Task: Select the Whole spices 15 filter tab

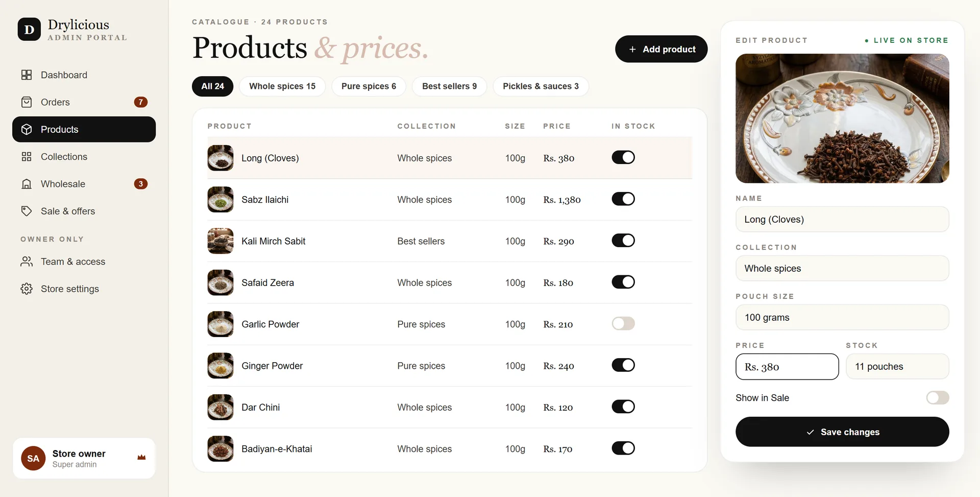Action: [x=282, y=86]
